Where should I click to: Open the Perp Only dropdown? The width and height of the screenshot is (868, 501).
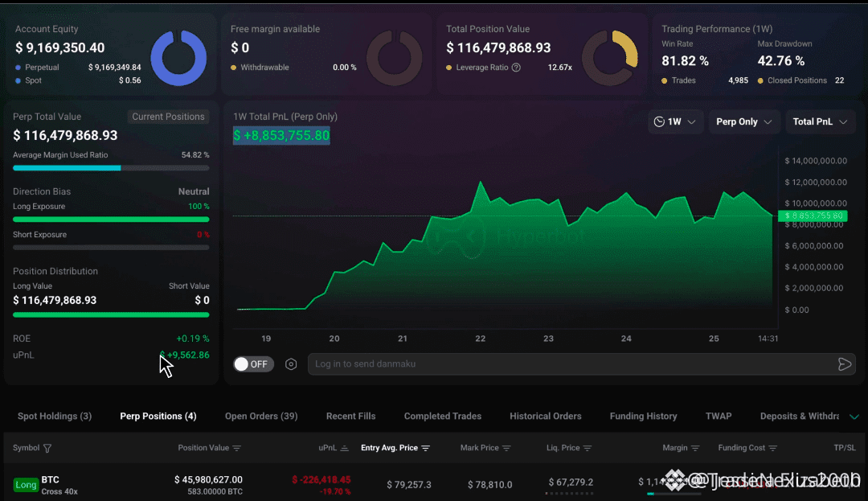pyautogui.click(x=744, y=121)
